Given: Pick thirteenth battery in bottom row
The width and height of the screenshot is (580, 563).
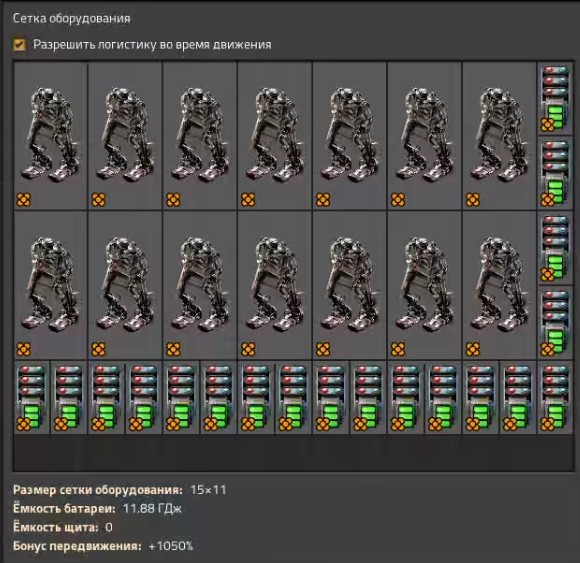Looking at the screenshot, I should point(480,397).
